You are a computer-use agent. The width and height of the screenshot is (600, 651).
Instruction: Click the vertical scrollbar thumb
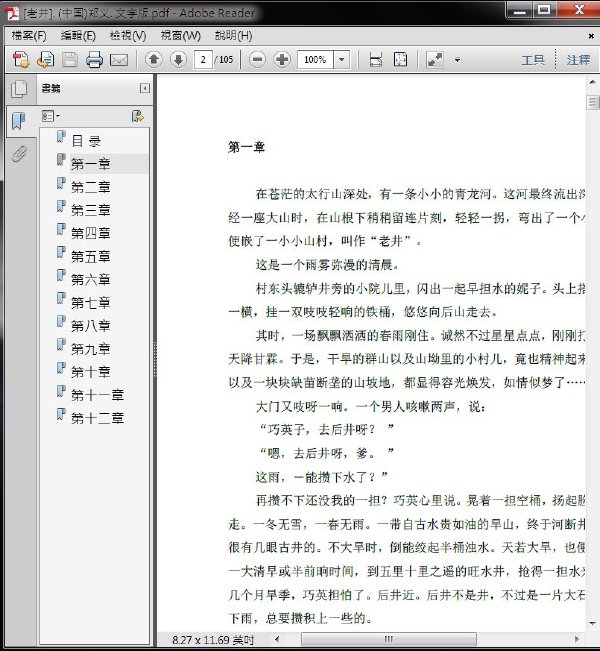point(593,102)
